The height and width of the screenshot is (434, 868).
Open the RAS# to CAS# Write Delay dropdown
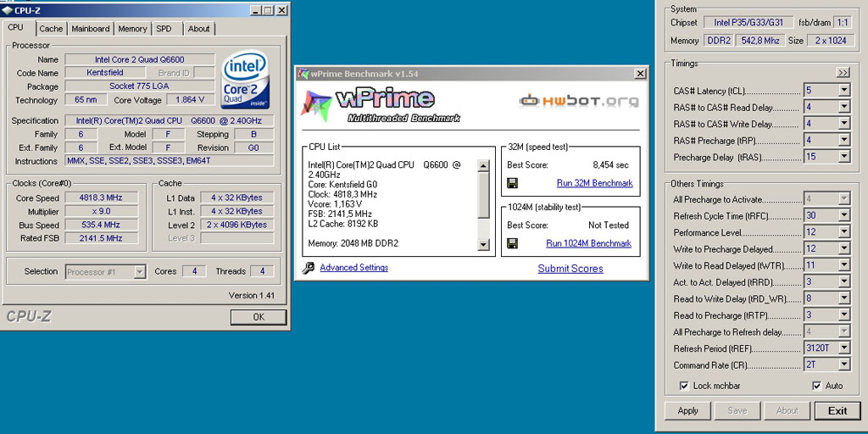(843, 124)
